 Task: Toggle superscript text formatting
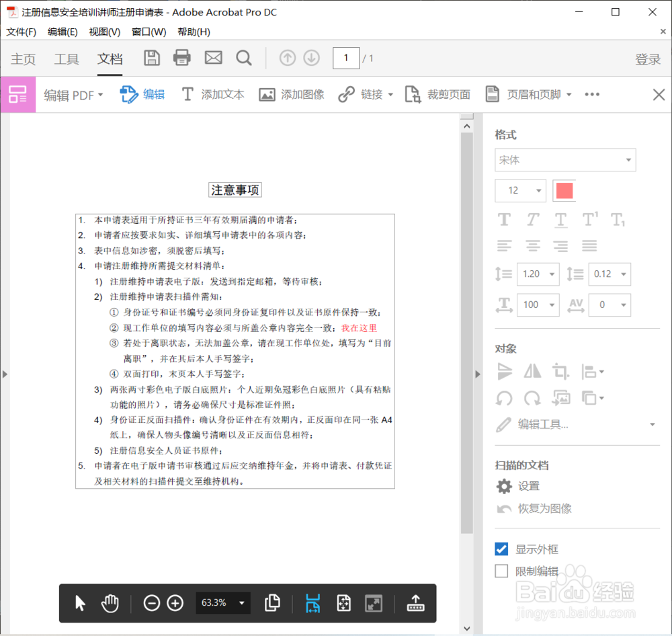pos(589,219)
